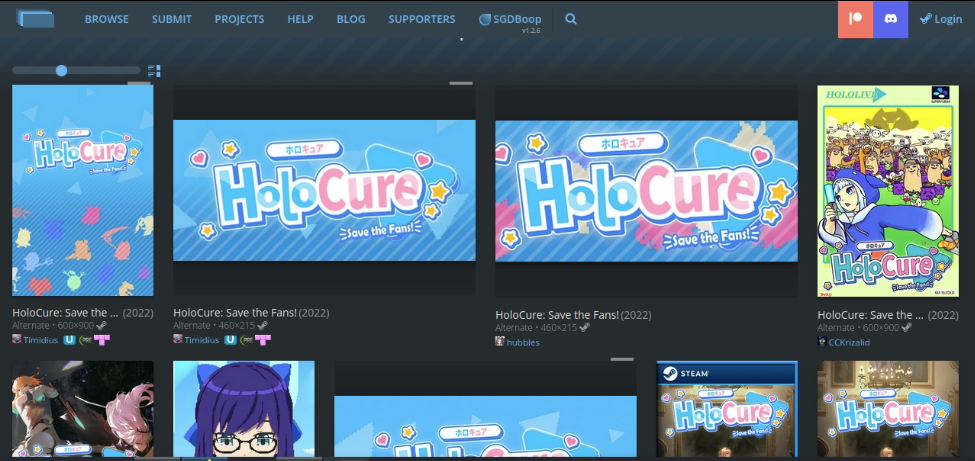
Task: Click CCKrizalid avatar icon
Action: coord(822,341)
